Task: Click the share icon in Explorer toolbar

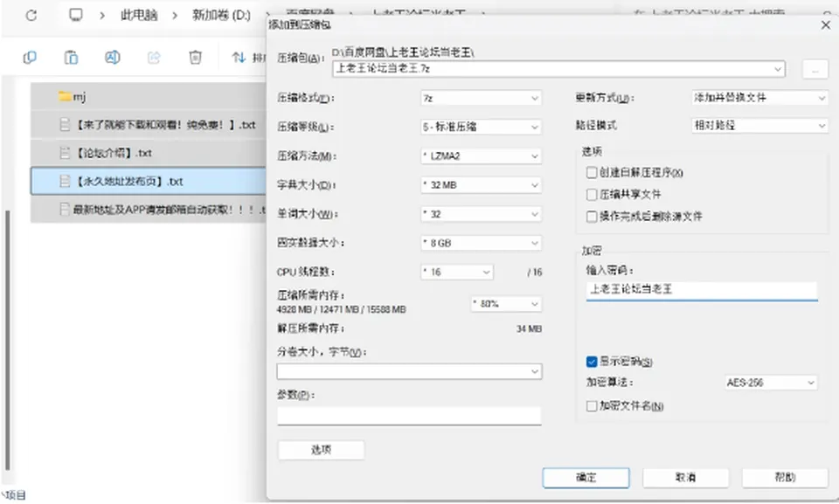Action: (x=154, y=58)
